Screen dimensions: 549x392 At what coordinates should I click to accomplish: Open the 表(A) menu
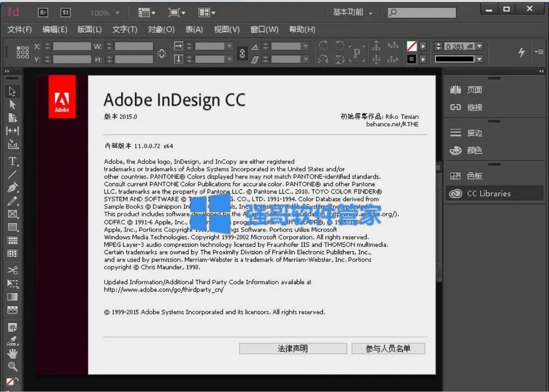click(194, 29)
